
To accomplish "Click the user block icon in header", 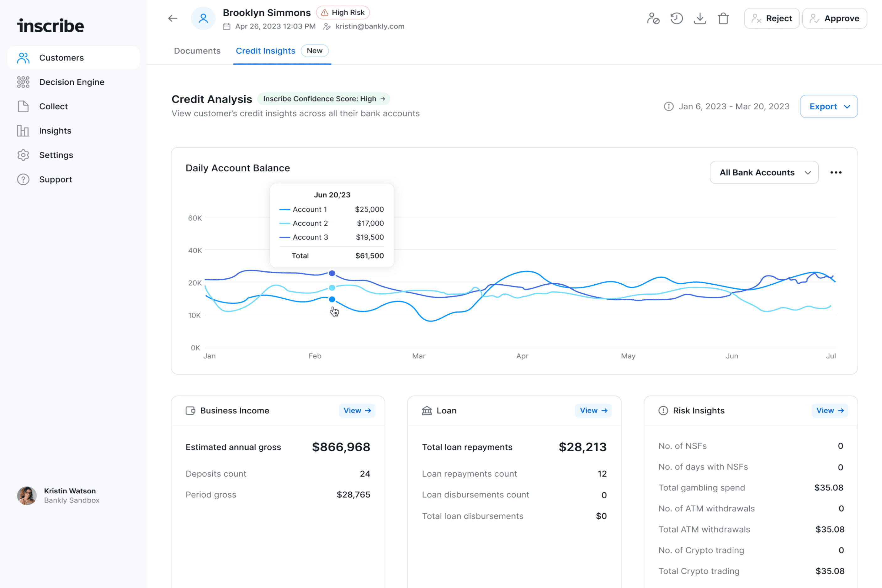I will click(653, 18).
